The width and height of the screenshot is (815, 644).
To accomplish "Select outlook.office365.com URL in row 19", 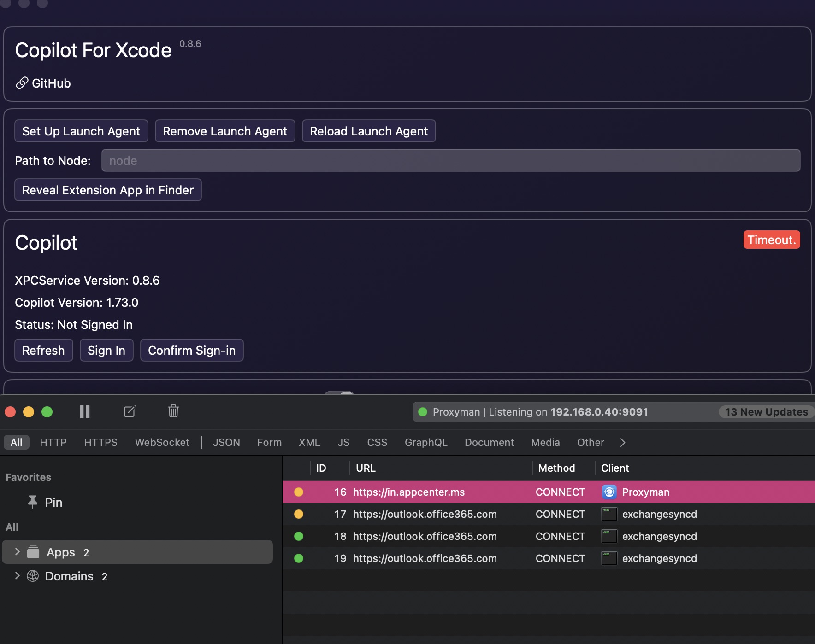I will tap(425, 558).
